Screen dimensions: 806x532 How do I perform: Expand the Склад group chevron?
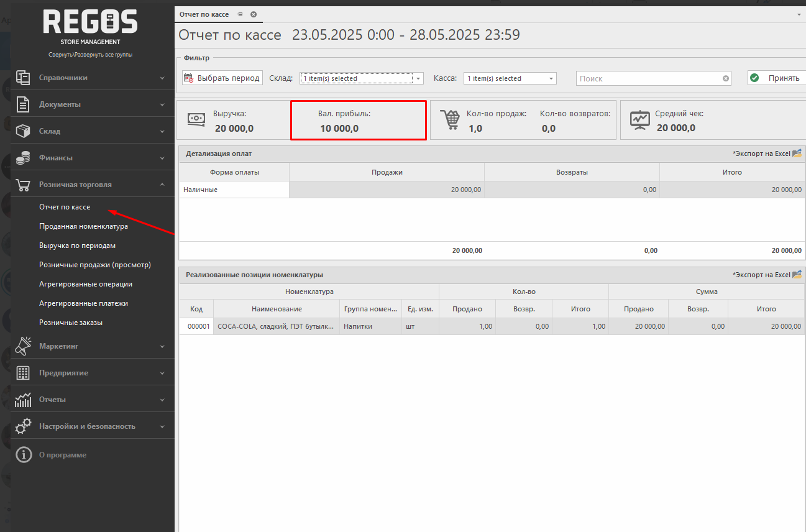pos(162,132)
